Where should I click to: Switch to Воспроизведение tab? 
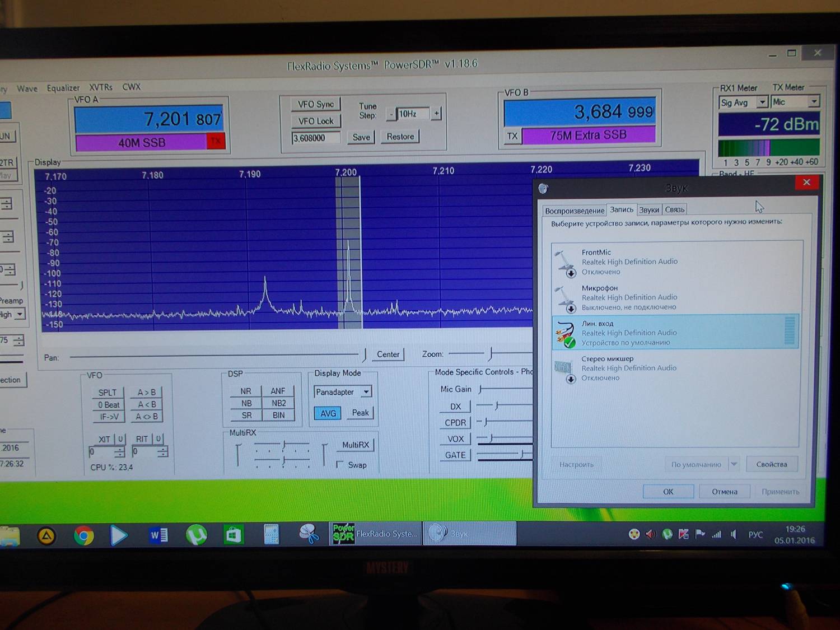(575, 211)
